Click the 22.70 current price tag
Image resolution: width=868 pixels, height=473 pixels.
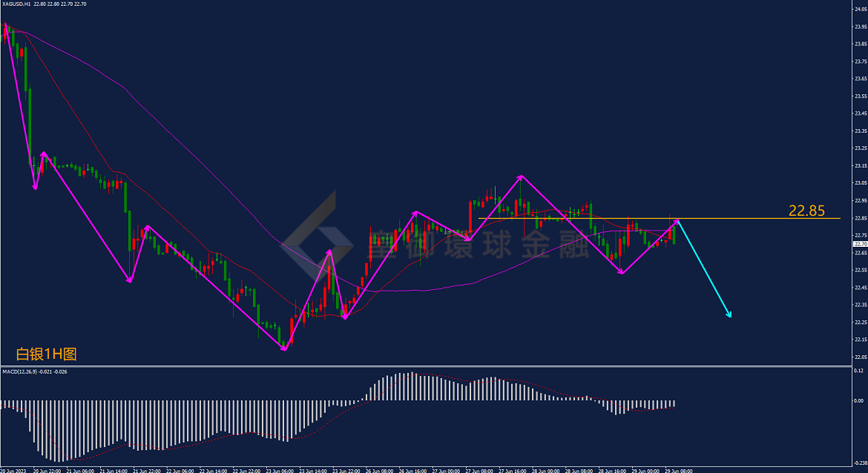click(861, 244)
